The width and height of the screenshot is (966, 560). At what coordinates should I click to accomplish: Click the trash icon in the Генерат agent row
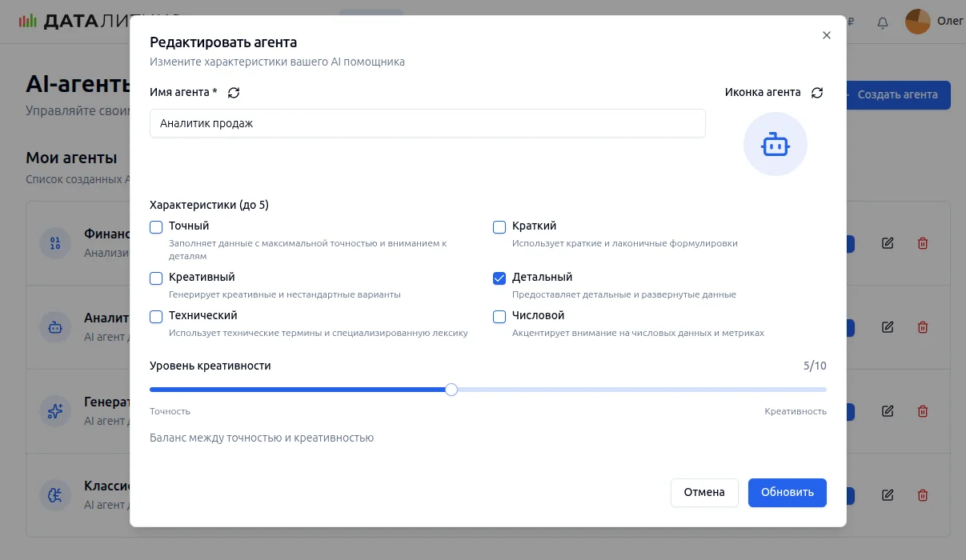pyautogui.click(x=923, y=411)
